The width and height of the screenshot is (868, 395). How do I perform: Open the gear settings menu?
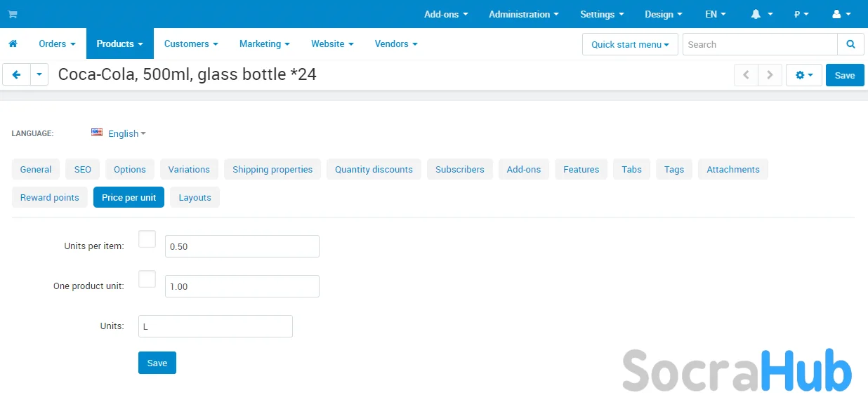point(803,75)
